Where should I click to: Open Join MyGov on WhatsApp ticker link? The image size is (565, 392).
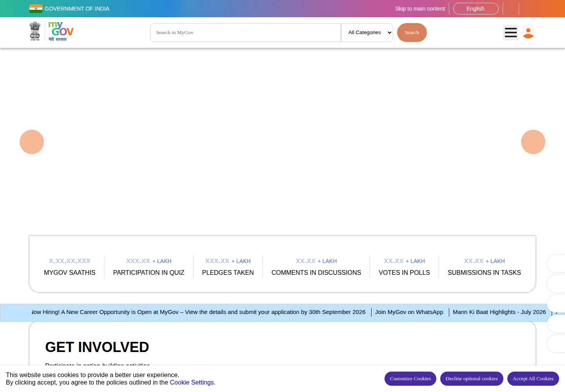pyautogui.click(x=409, y=312)
